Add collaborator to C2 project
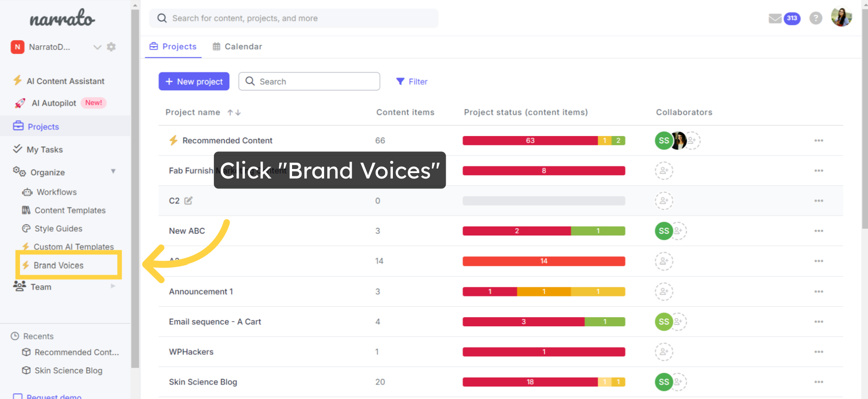 (664, 201)
